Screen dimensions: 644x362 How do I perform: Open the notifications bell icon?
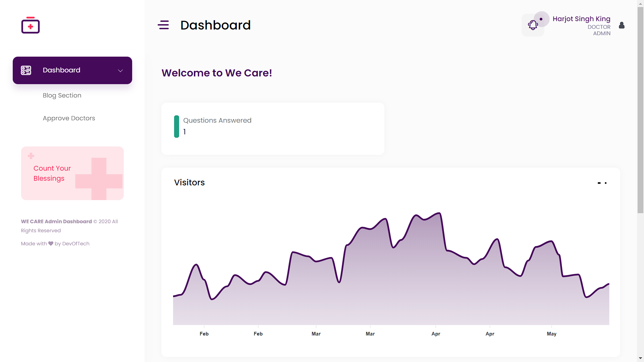point(533,25)
